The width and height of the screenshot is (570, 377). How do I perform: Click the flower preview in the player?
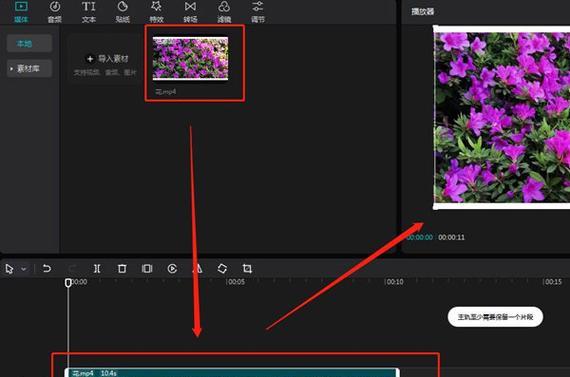pyautogui.click(x=502, y=117)
